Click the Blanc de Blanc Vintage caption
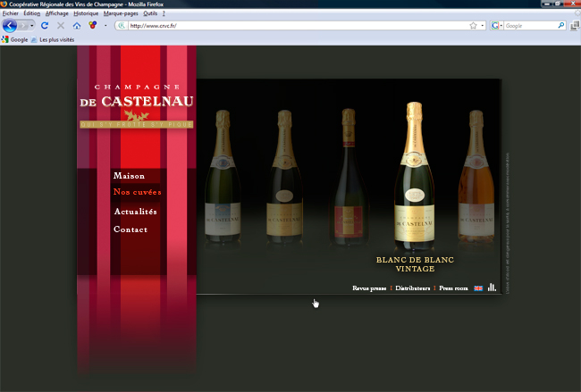The width and height of the screenshot is (581, 392). 415,264
